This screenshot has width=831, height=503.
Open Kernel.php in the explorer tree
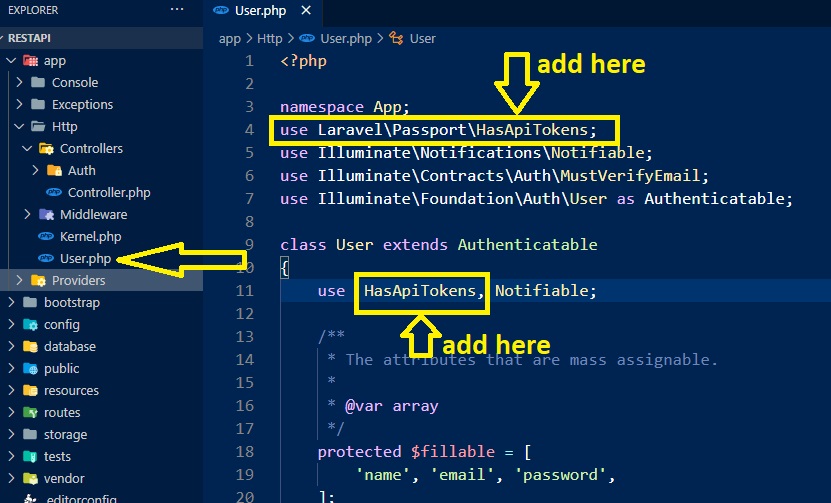90,236
